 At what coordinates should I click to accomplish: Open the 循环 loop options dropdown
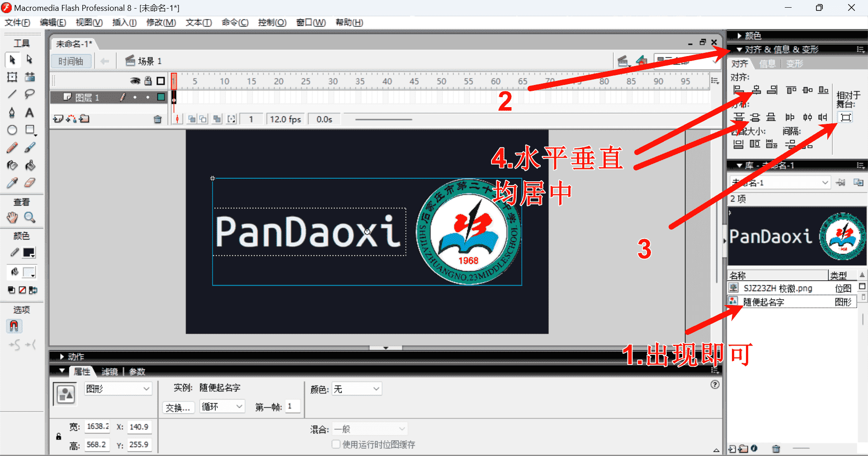(x=222, y=407)
